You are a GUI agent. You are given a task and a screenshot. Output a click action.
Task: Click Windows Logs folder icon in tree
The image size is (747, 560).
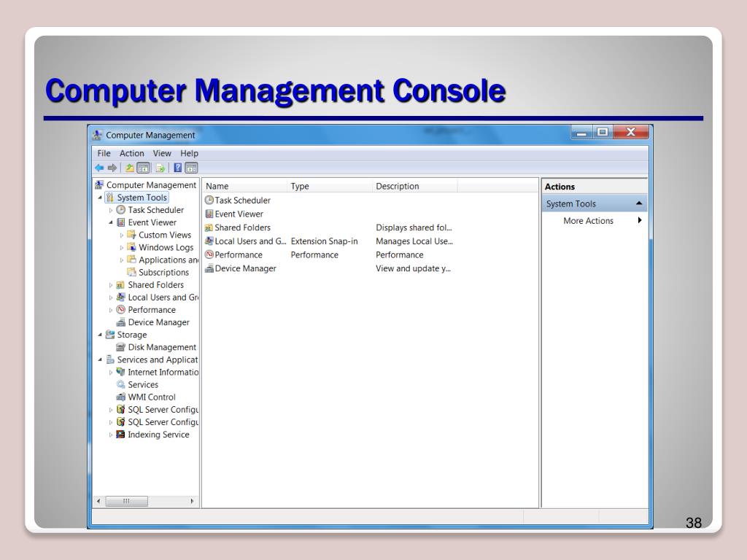(131, 247)
